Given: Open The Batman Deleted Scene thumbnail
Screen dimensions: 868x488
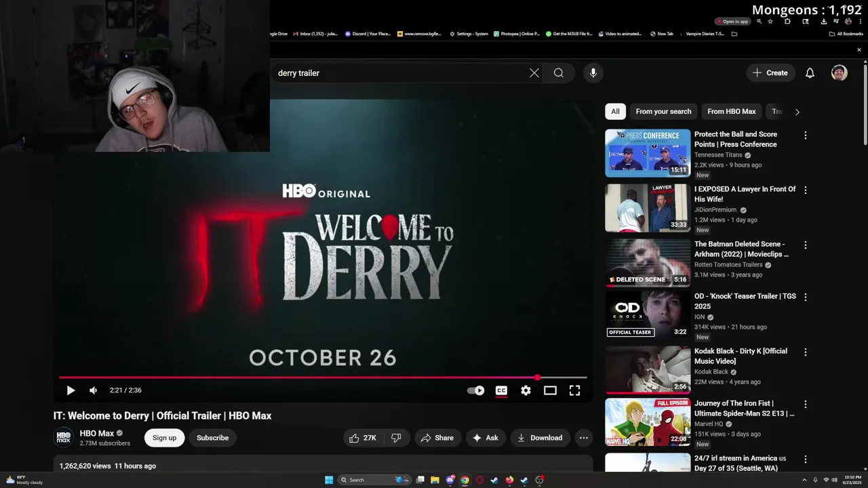Looking at the screenshot, I should pyautogui.click(x=648, y=262).
